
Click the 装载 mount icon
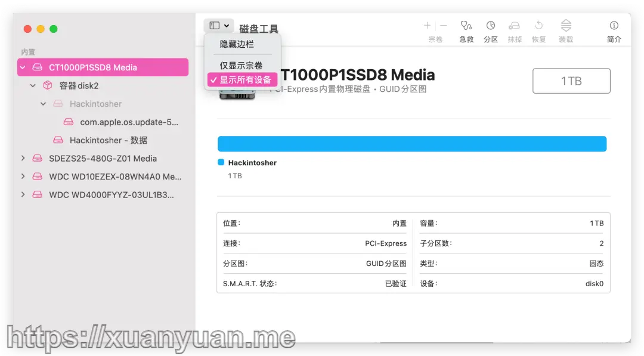pyautogui.click(x=566, y=26)
